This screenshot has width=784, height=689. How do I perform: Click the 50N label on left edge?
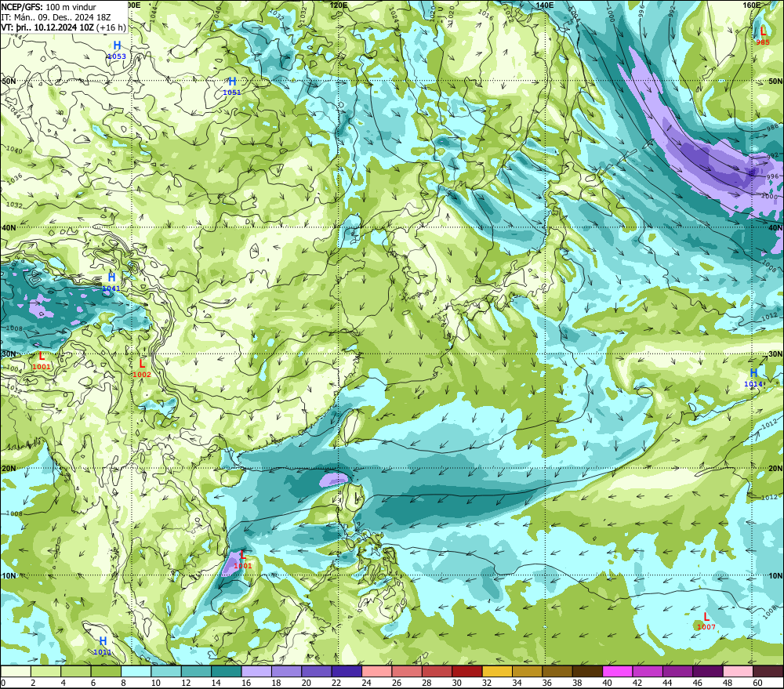pyautogui.click(x=9, y=81)
